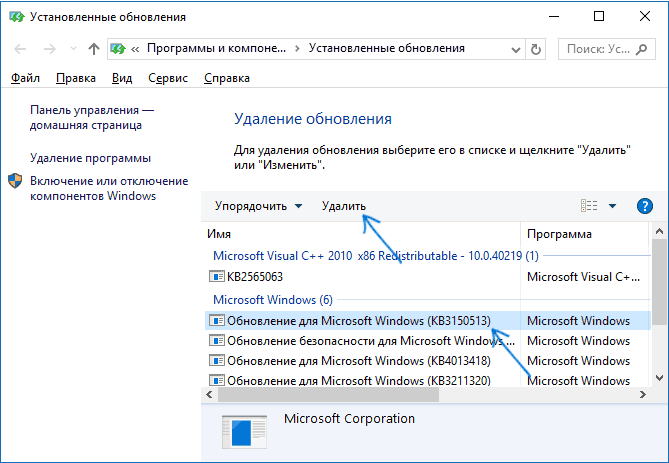Click the Удалить button
This screenshot has height=463, width=669.
click(343, 206)
